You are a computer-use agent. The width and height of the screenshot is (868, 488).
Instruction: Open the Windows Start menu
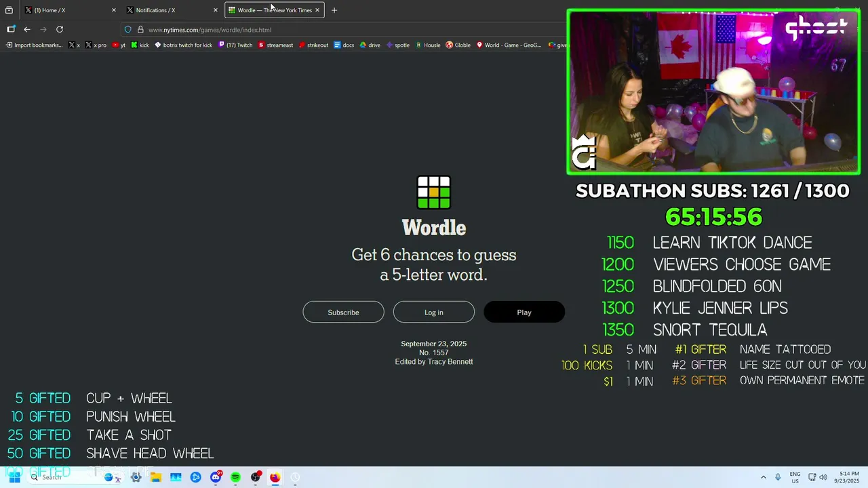(14, 477)
